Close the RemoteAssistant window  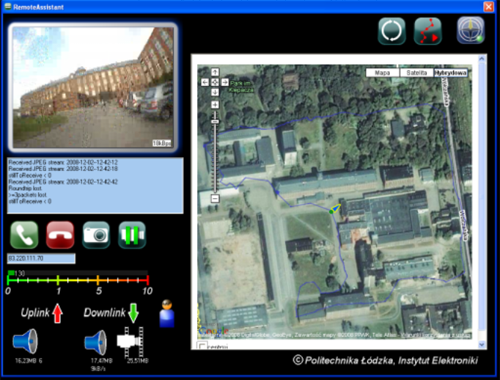[x=489, y=7]
